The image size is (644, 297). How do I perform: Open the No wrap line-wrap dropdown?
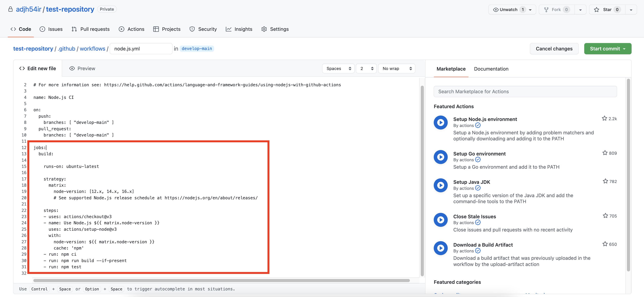pos(396,68)
